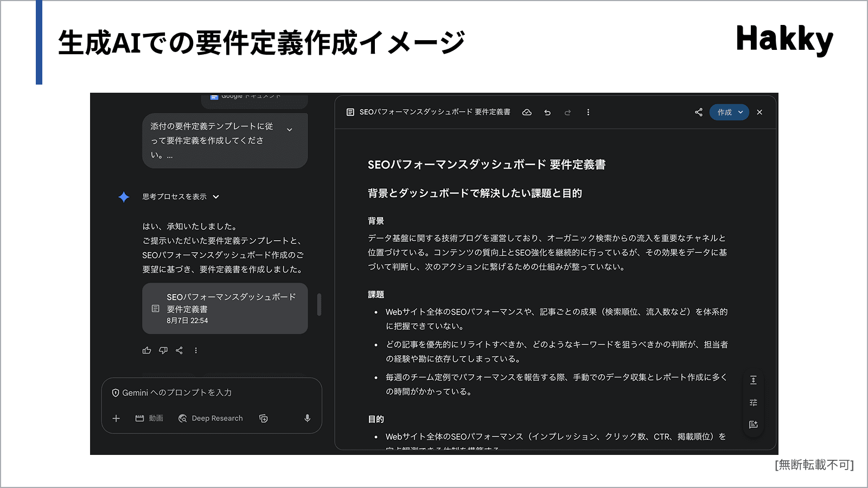The height and width of the screenshot is (488, 868).
Task: Expand 思考プロセスを表示 chevron
Action: point(216,197)
